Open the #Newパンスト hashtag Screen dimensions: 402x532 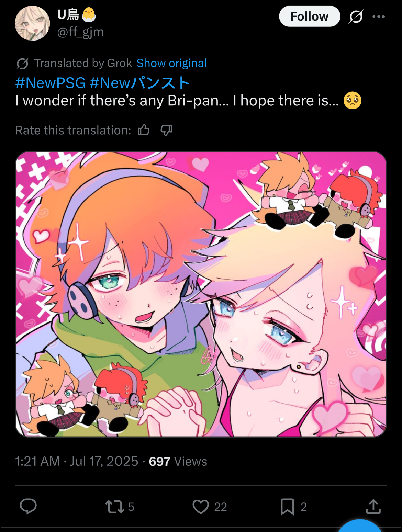(139, 83)
